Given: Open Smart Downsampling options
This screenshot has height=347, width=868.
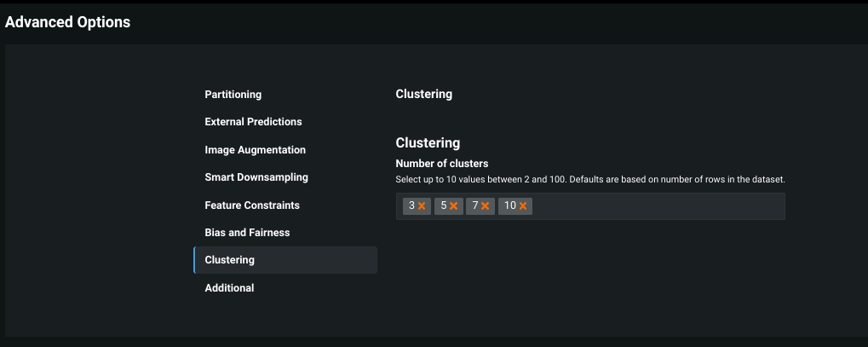Looking at the screenshot, I should tap(256, 177).
